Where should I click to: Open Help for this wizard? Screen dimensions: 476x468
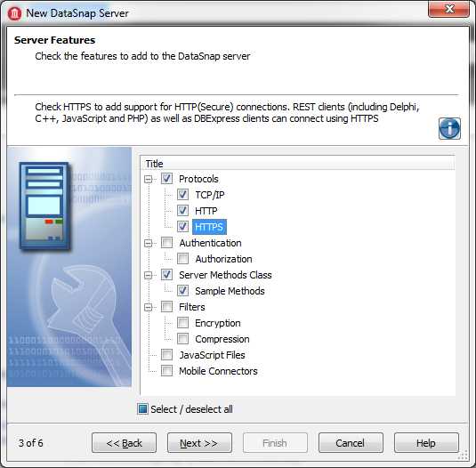click(426, 443)
